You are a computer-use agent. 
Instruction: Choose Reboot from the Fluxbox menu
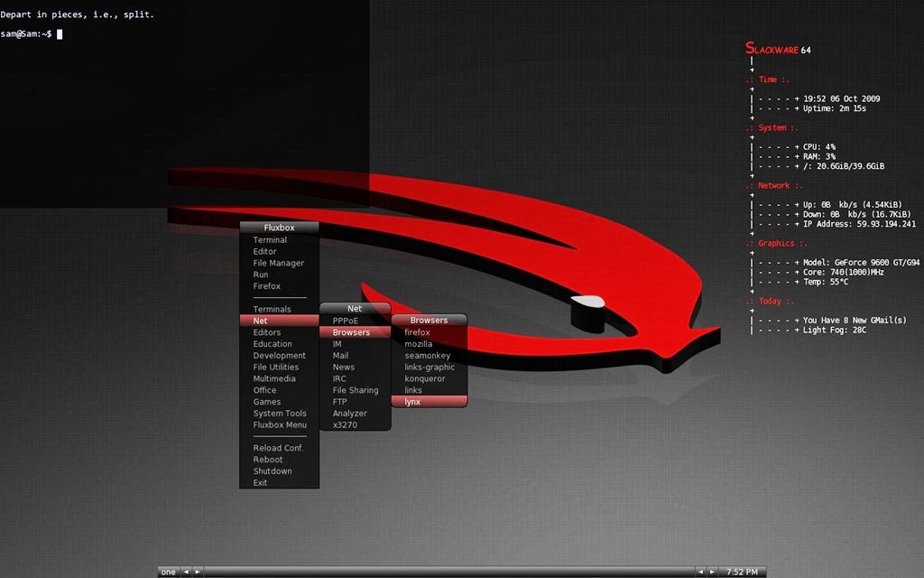pos(280,460)
